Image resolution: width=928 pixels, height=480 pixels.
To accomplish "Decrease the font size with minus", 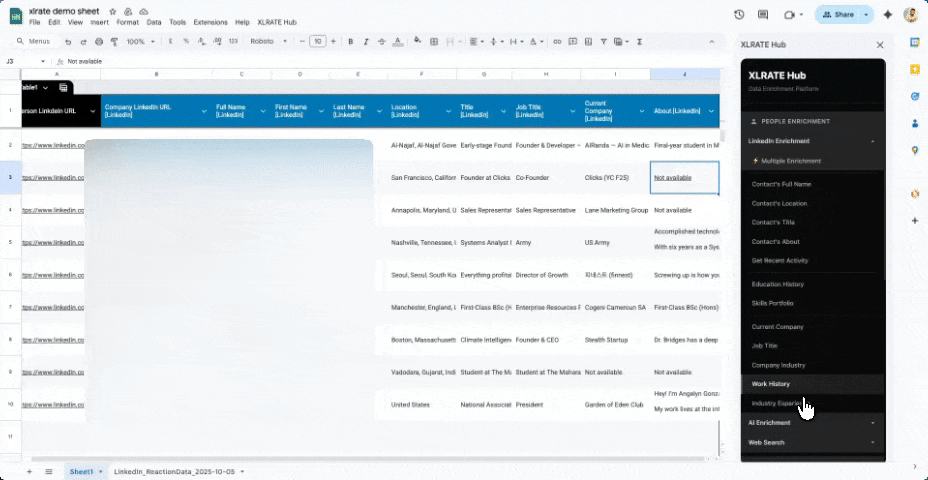I will pos(302,41).
